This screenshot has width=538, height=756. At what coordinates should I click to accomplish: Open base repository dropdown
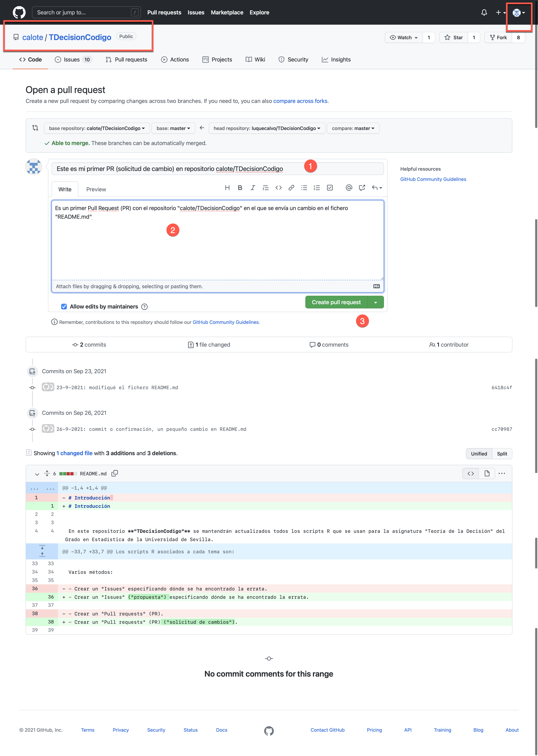pyautogui.click(x=97, y=128)
